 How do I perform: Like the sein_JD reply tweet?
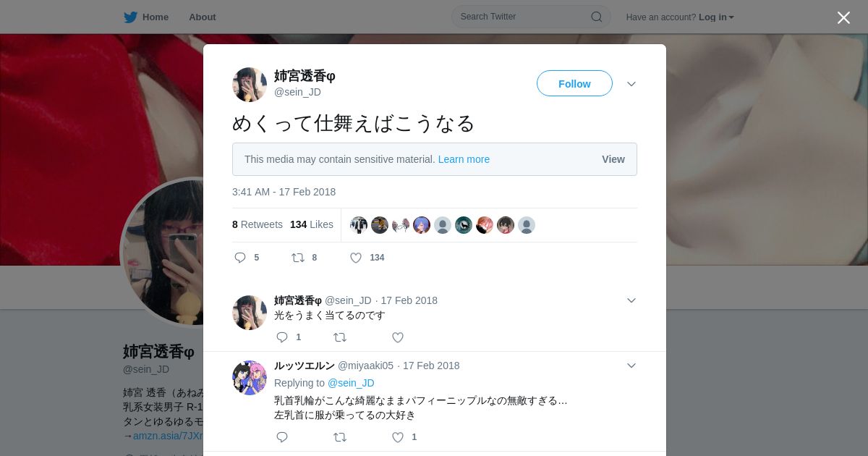pos(398,337)
